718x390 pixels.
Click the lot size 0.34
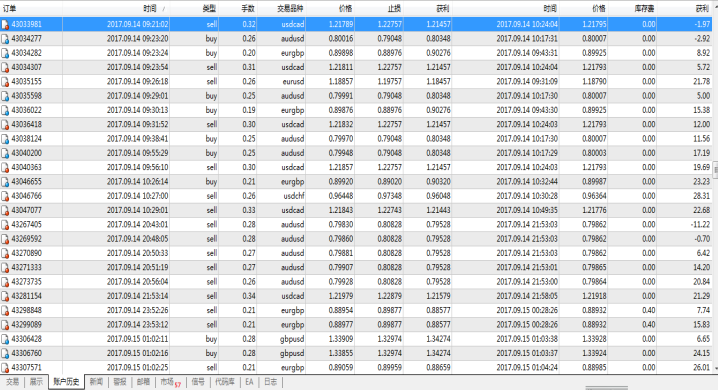point(249,296)
